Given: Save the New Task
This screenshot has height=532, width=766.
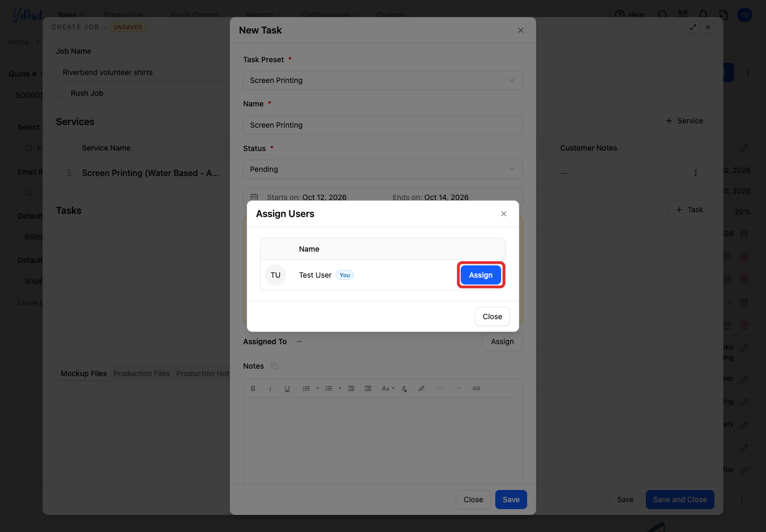Looking at the screenshot, I should pos(511,500).
